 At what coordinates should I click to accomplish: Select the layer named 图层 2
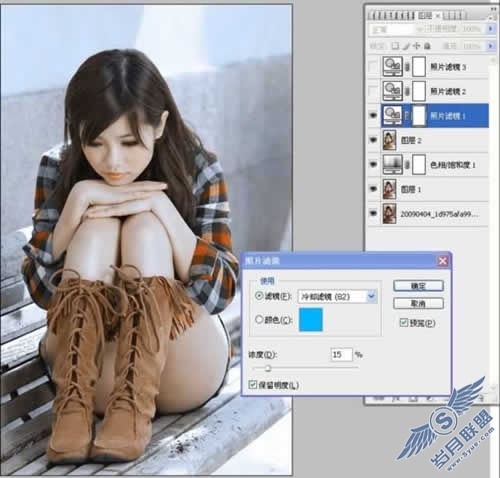pos(411,140)
